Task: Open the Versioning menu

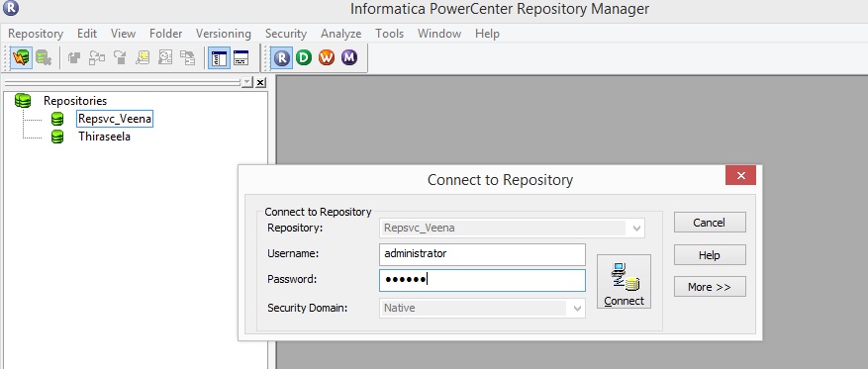Action: [x=223, y=34]
